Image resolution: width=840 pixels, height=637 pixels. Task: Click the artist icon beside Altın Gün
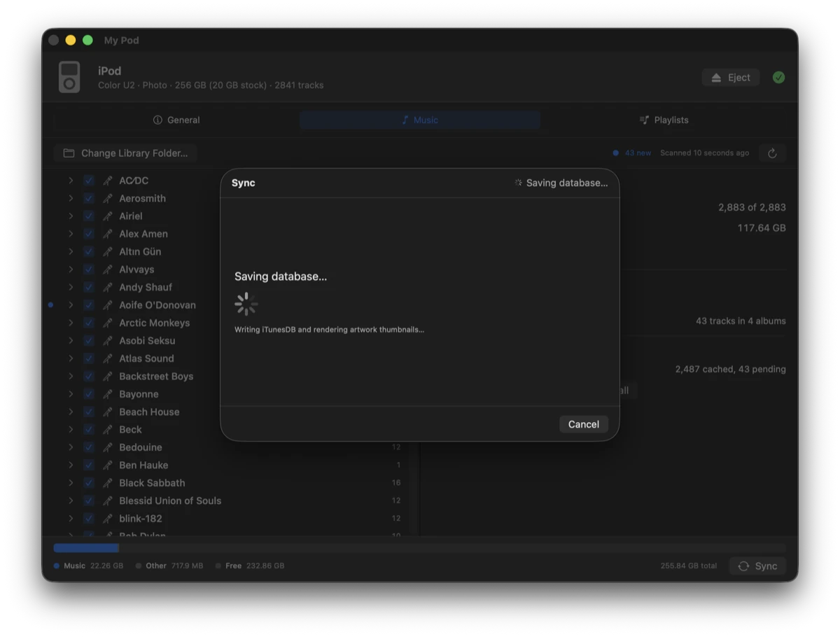(x=108, y=252)
